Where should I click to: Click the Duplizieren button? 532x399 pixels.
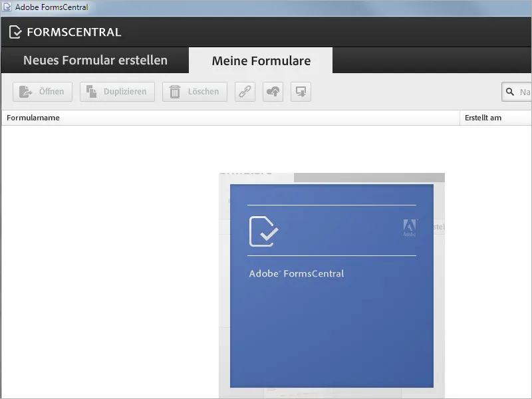point(117,91)
